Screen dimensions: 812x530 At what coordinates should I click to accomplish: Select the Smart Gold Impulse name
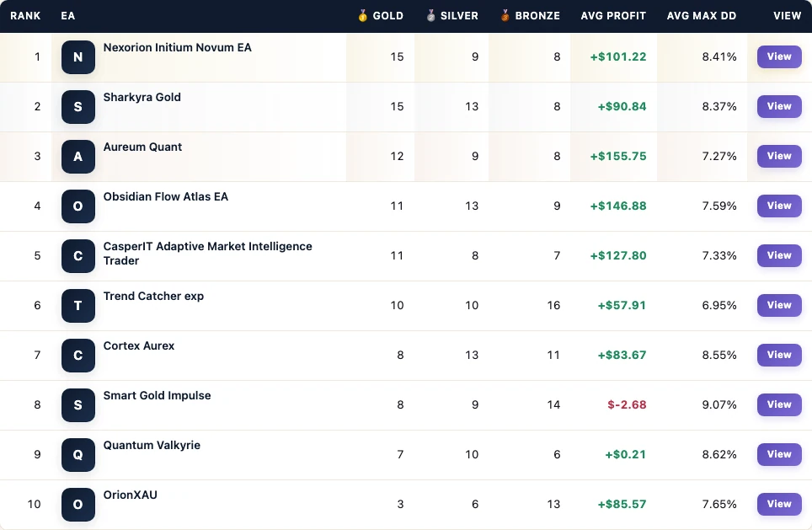click(158, 396)
